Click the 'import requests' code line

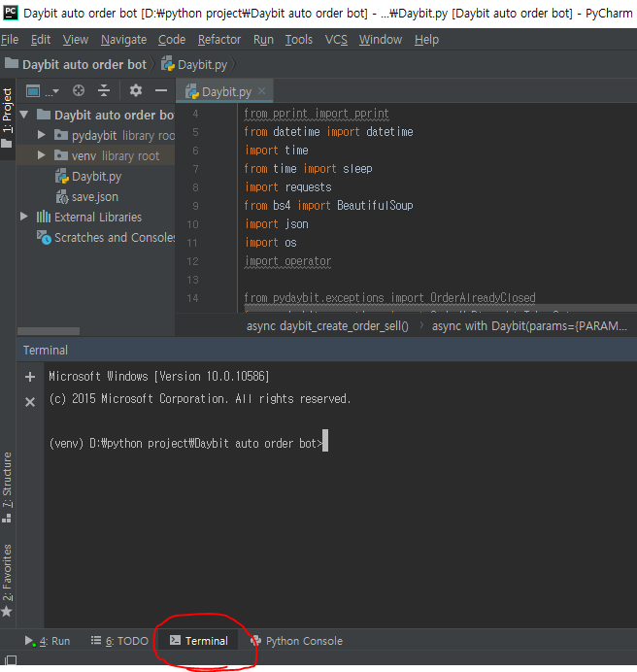[288, 187]
